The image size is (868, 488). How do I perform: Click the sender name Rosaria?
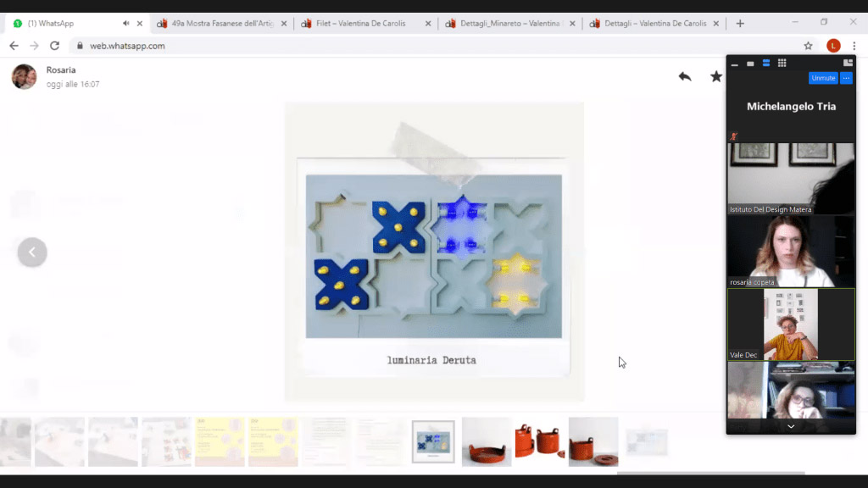61,70
